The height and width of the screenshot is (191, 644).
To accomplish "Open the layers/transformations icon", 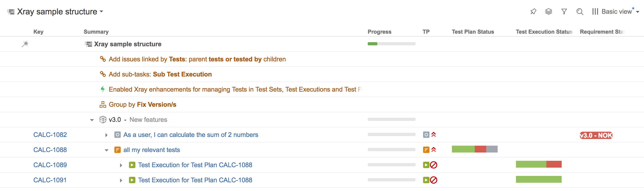I will coord(548,11).
